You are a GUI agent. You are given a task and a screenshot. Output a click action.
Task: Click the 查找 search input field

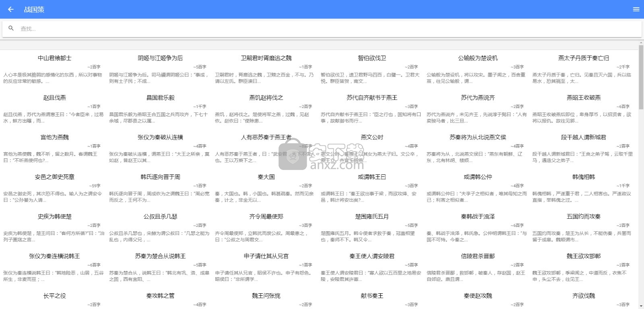(x=322, y=29)
